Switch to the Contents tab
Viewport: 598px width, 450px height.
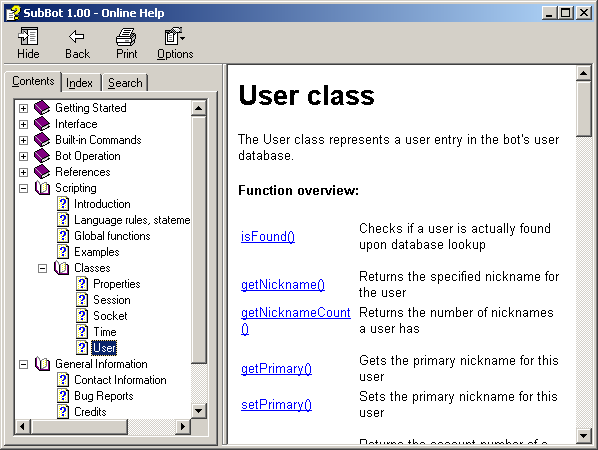(33, 81)
